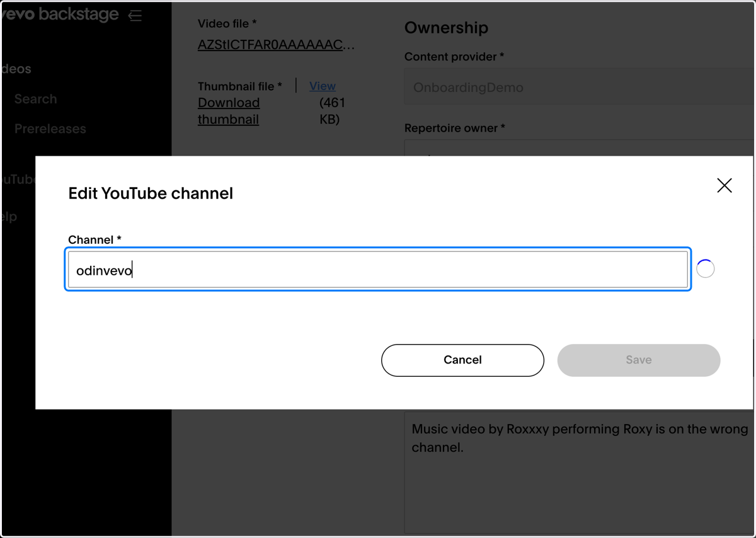Open the AZStICTFAR0AAAAAAC video file link
Image resolution: width=756 pixels, height=538 pixels.
pyautogui.click(x=276, y=45)
